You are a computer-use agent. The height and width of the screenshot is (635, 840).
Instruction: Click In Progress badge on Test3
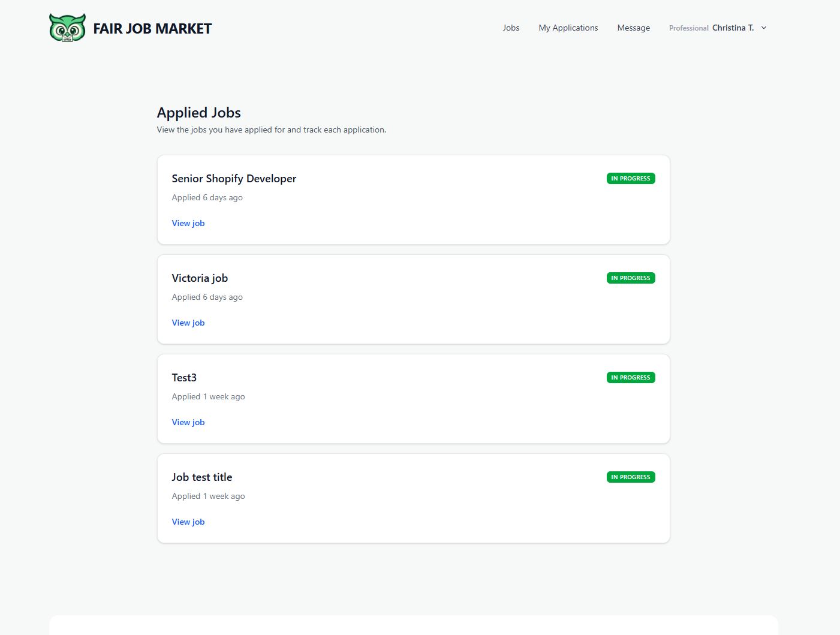click(x=631, y=377)
